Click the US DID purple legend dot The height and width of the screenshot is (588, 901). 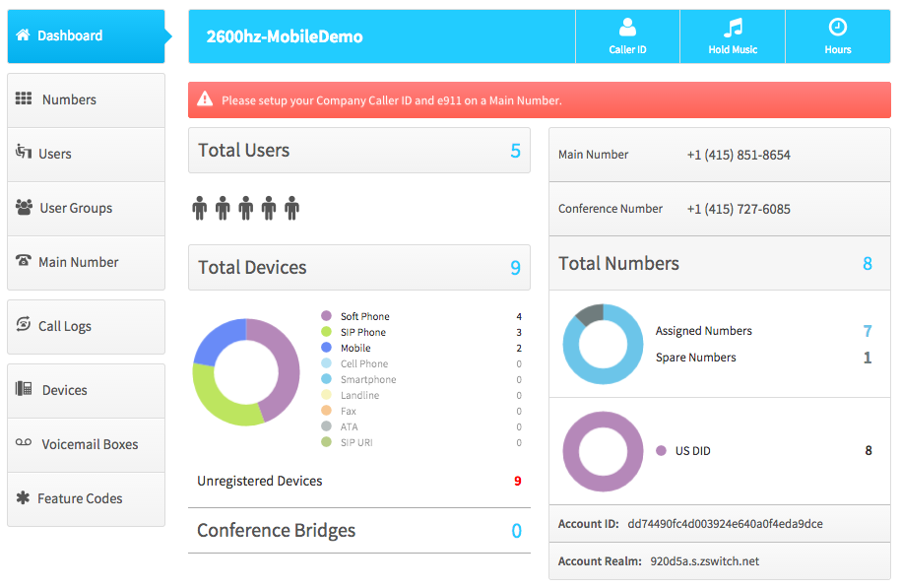[x=662, y=451]
